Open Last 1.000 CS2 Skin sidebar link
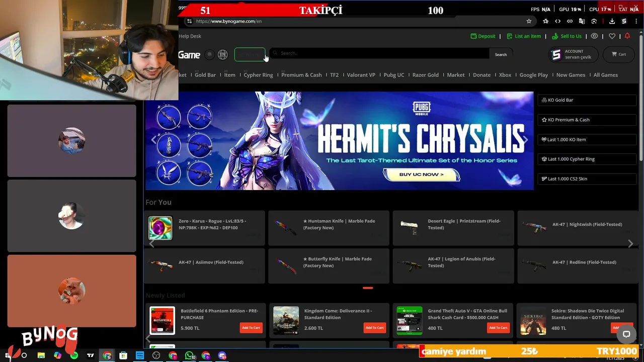 pyautogui.click(x=587, y=178)
